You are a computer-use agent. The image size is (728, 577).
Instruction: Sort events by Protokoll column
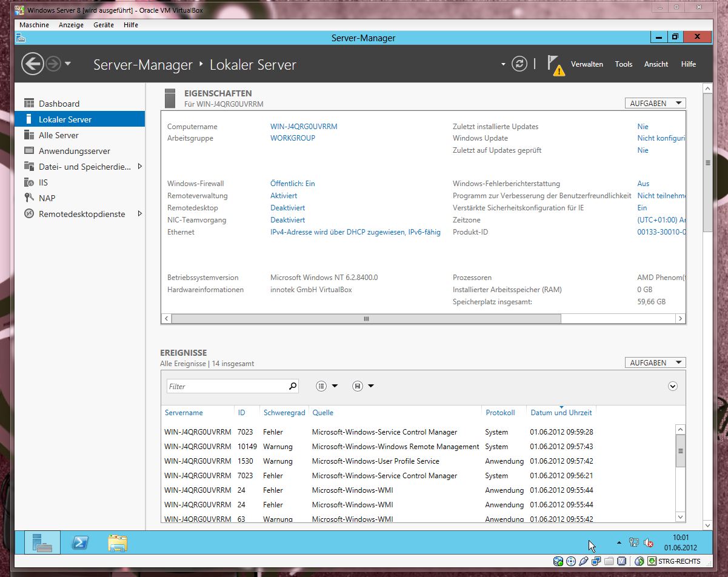500,413
